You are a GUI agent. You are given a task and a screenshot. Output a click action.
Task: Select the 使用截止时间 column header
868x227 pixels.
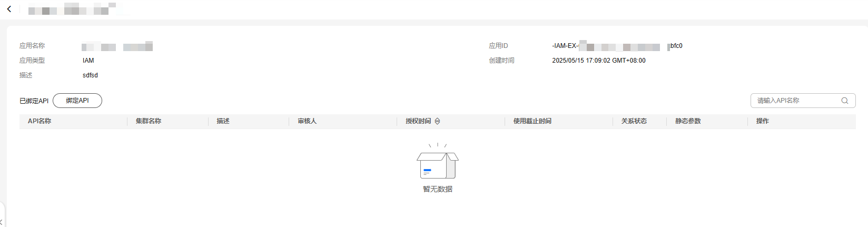[x=532, y=121]
